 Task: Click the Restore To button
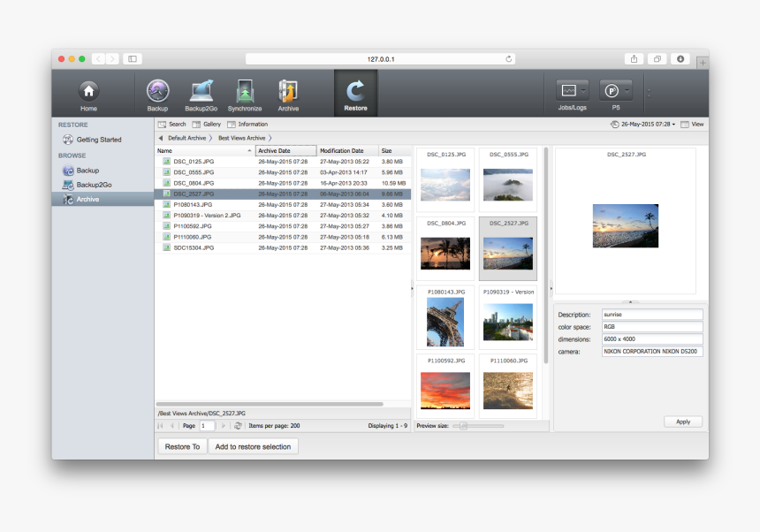pyautogui.click(x=182, y=446)
